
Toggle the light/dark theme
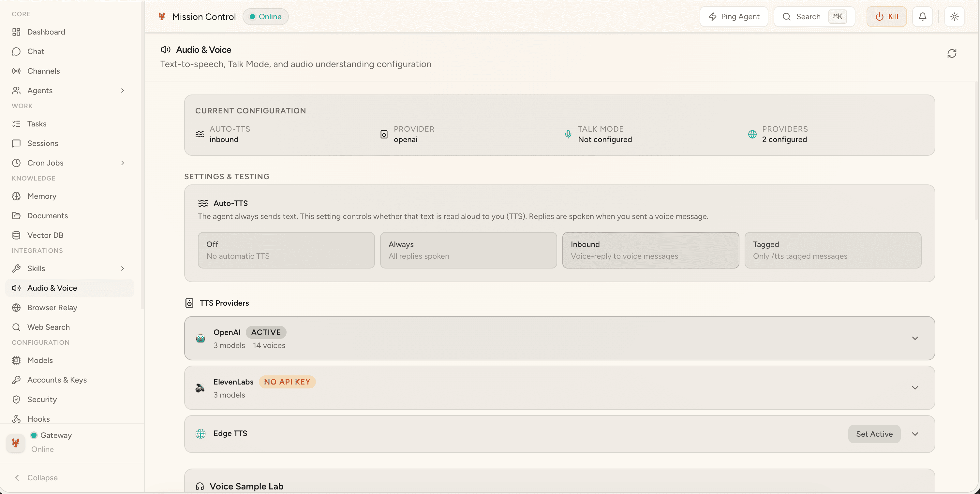(954, 16)
